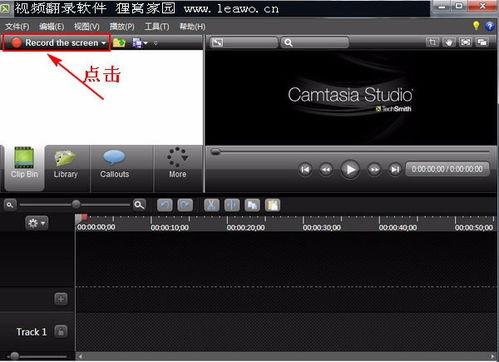Click the rewind step backward button
This screenshot has width=499, height=362.
click(326, 169)
